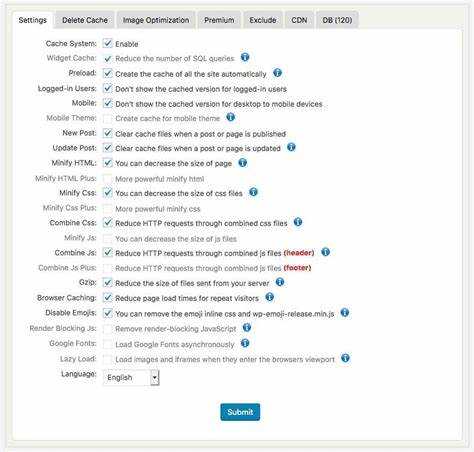
Task: Show info for Mobile Theme option
Action: pos(231,117)
